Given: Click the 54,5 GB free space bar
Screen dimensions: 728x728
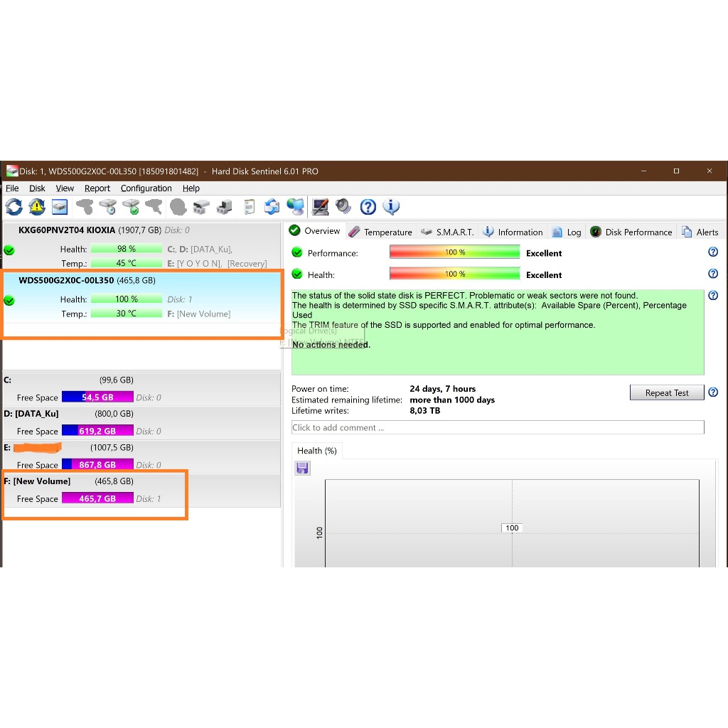Looking at the screenshot, I should 97,397.
